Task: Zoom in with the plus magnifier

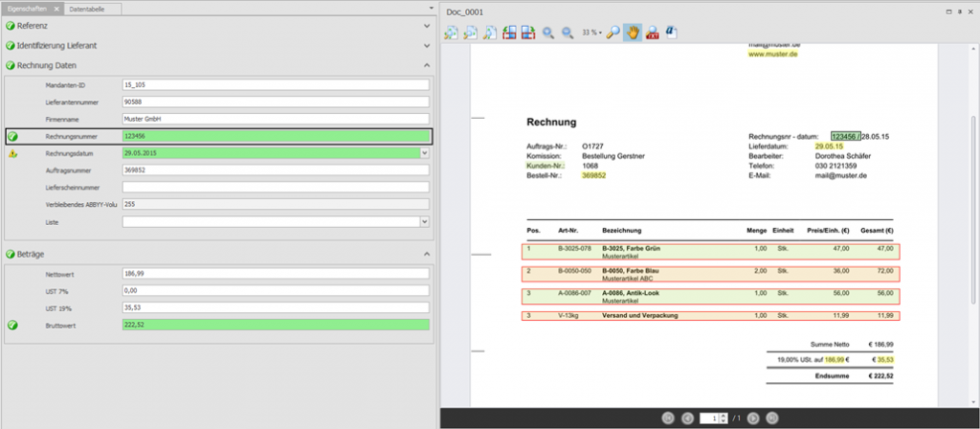Action: tap(548, 34)
